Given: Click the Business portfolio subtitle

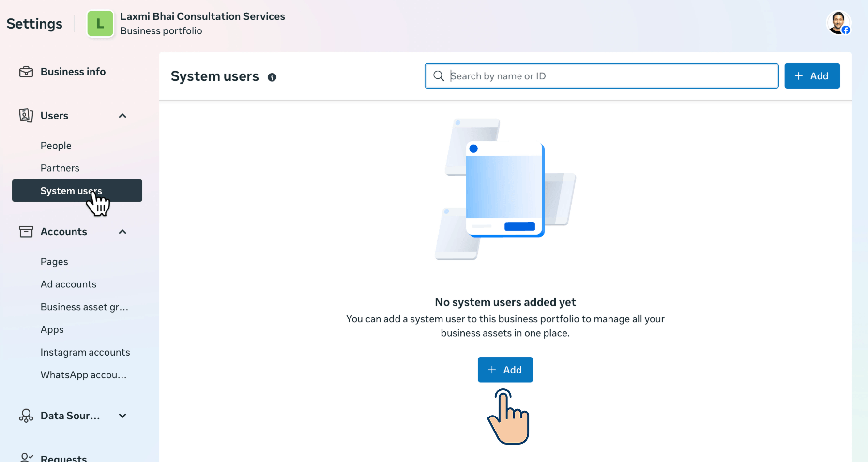Looking at the screenshot, I should point(161,31).
